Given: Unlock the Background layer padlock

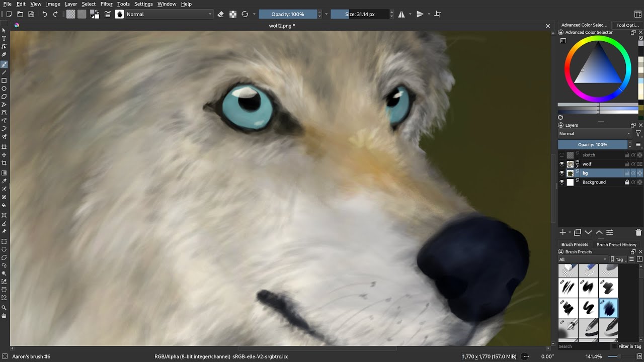Looking at the screenshot, I should tap(627, 182).
